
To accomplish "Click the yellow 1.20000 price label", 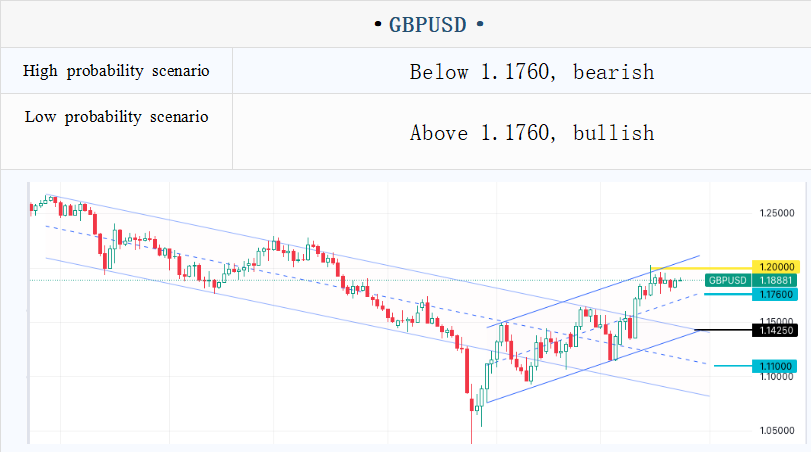I will coord(776,267).
